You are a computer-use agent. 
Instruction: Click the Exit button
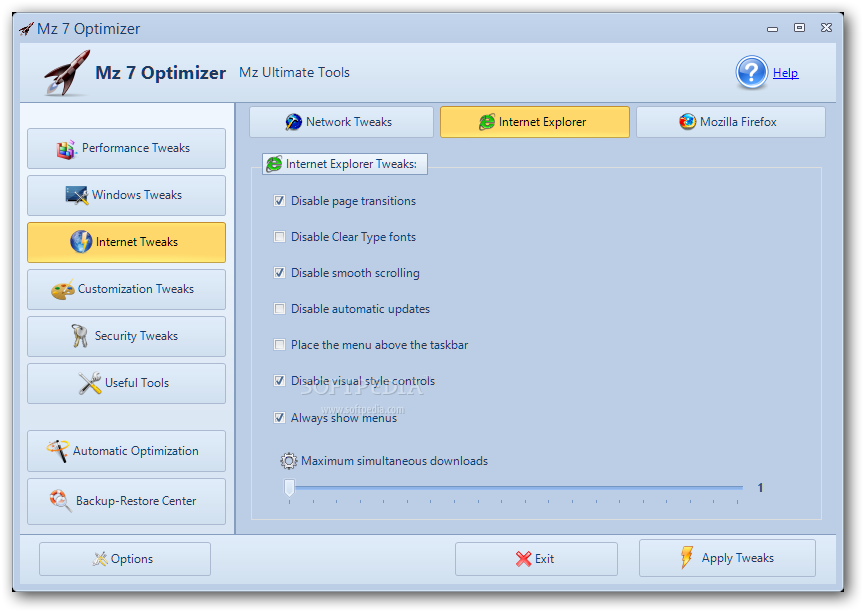(x=536, y=559)
